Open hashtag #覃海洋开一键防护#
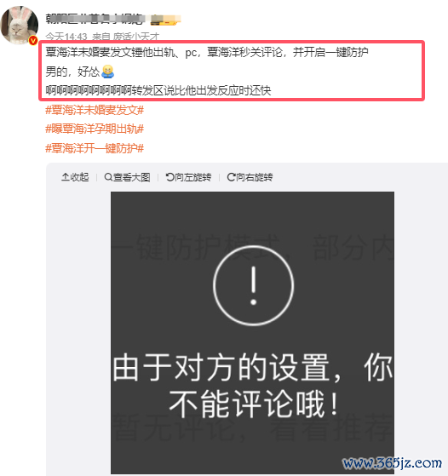 coord(95,148)
